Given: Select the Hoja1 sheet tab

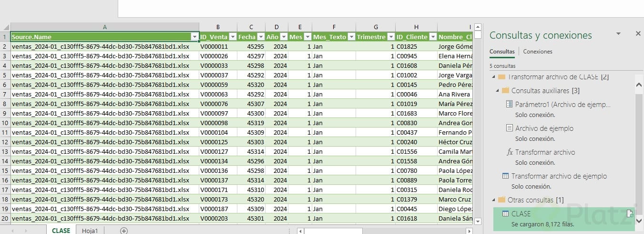Looking at the screenshot, I should click(x=90, y=230).
